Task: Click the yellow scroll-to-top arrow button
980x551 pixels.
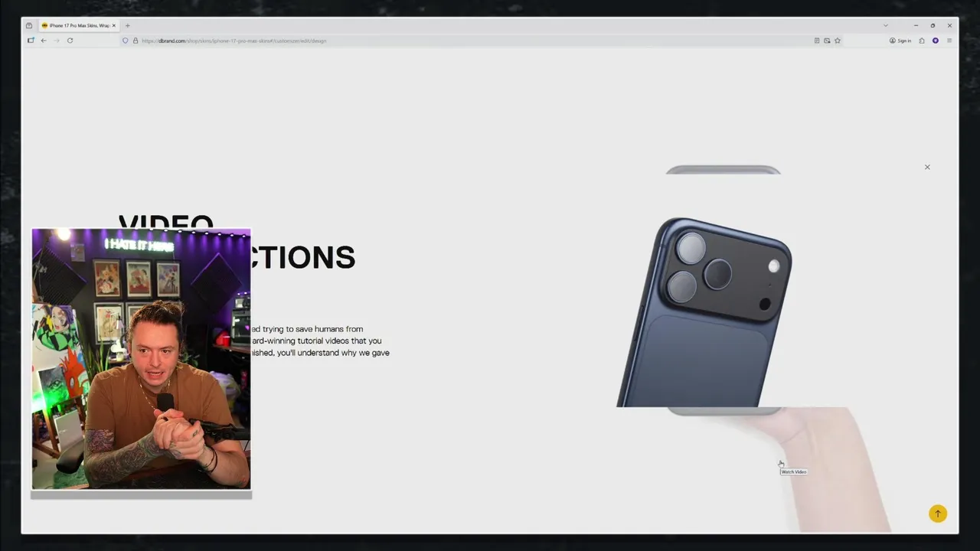Action: click(938, 514)
